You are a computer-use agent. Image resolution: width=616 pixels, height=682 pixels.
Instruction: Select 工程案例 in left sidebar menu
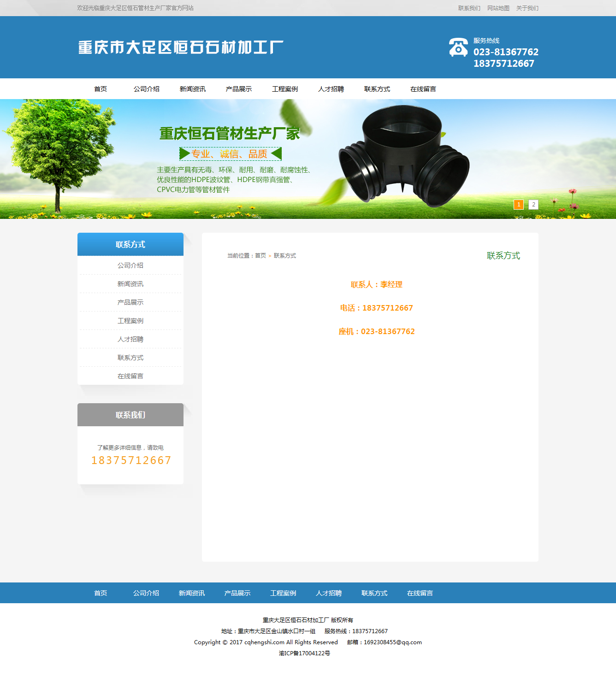coord(130,321)
